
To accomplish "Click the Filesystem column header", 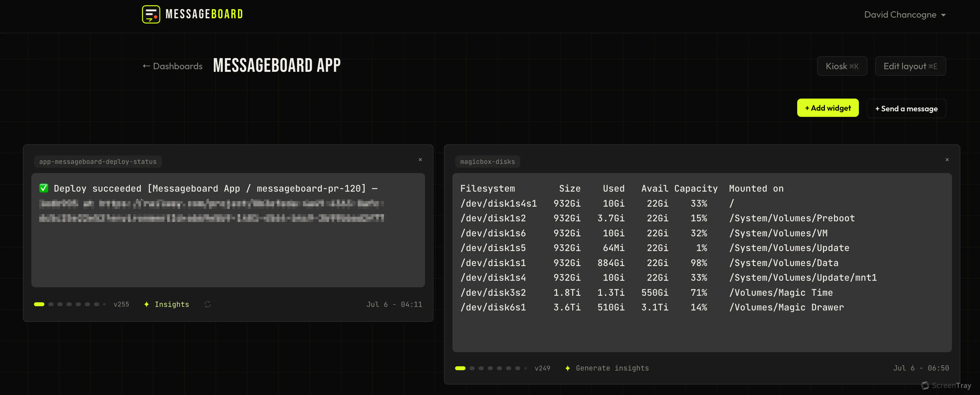I will click(x=488, y=188).
